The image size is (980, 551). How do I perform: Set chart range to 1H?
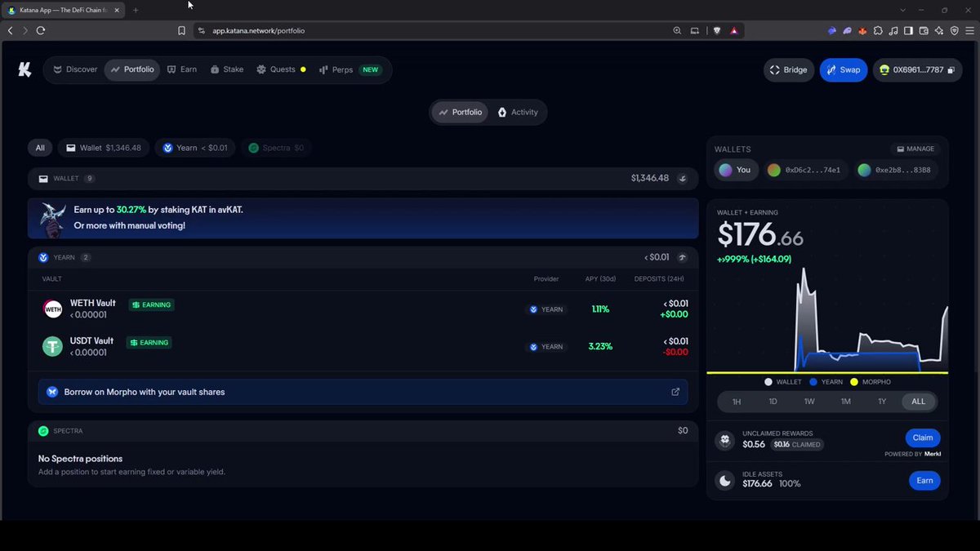[x=737, y=402]
